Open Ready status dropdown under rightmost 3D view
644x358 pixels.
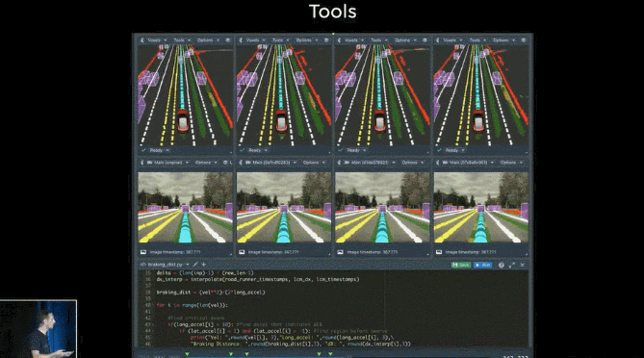tap(455, 150)
